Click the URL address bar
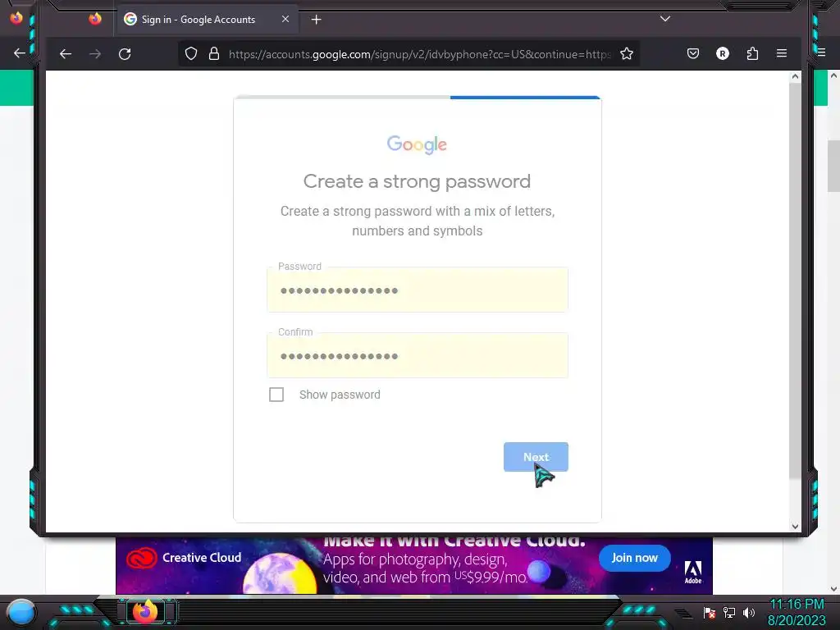The width and height of the screenshot is (840, 630). click(419, 54)
